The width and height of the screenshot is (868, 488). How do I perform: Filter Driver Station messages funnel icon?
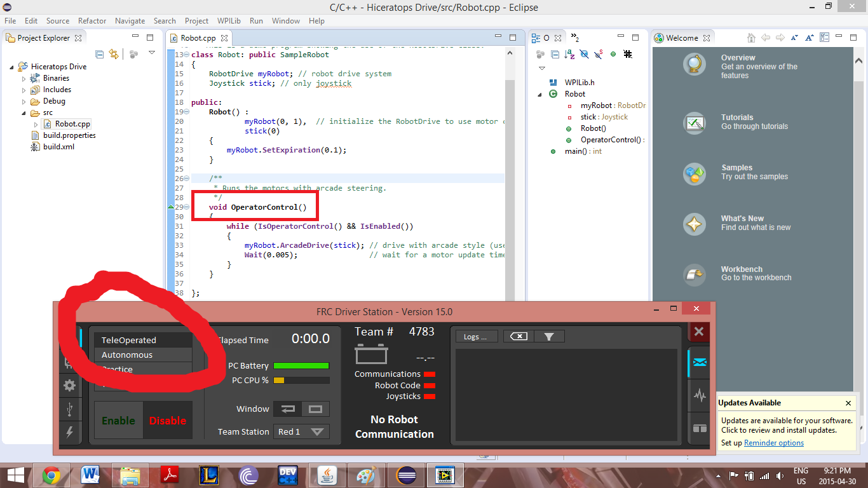point(549,336)
